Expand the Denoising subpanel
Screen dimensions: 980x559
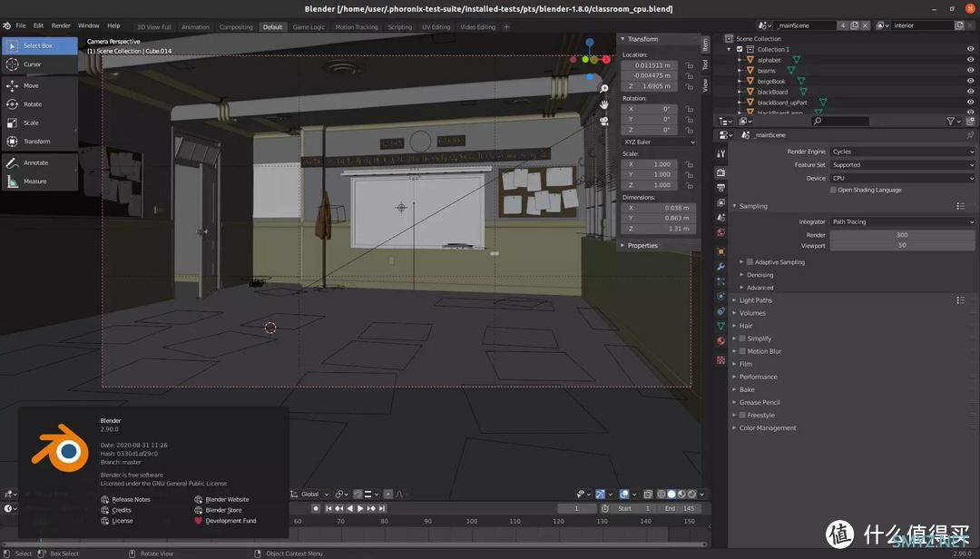click(759, 275)
